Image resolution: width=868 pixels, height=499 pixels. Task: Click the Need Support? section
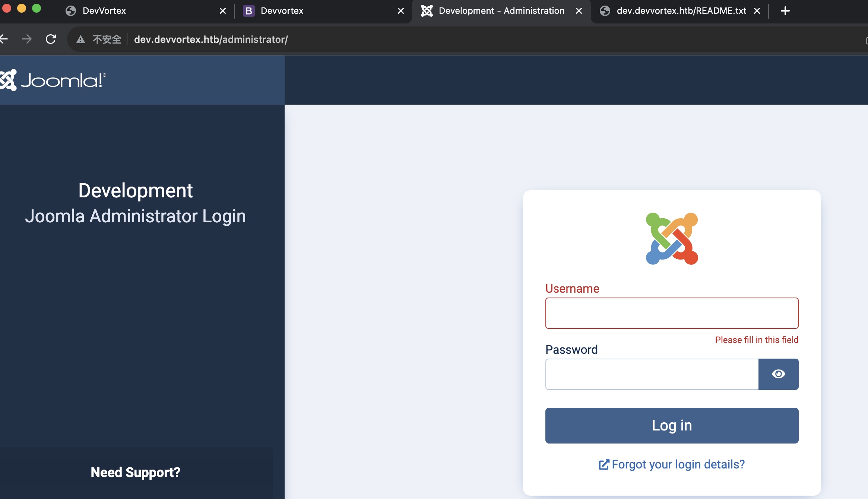136,472
